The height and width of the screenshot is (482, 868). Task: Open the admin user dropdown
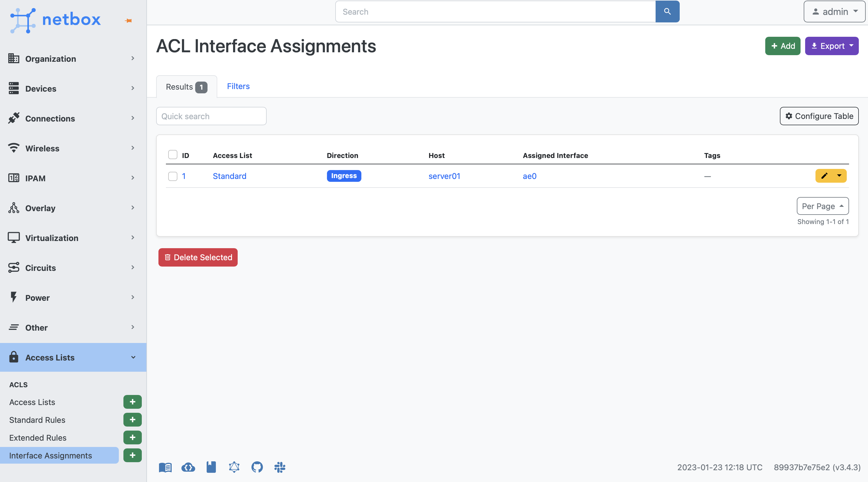(x=834, y=11)
